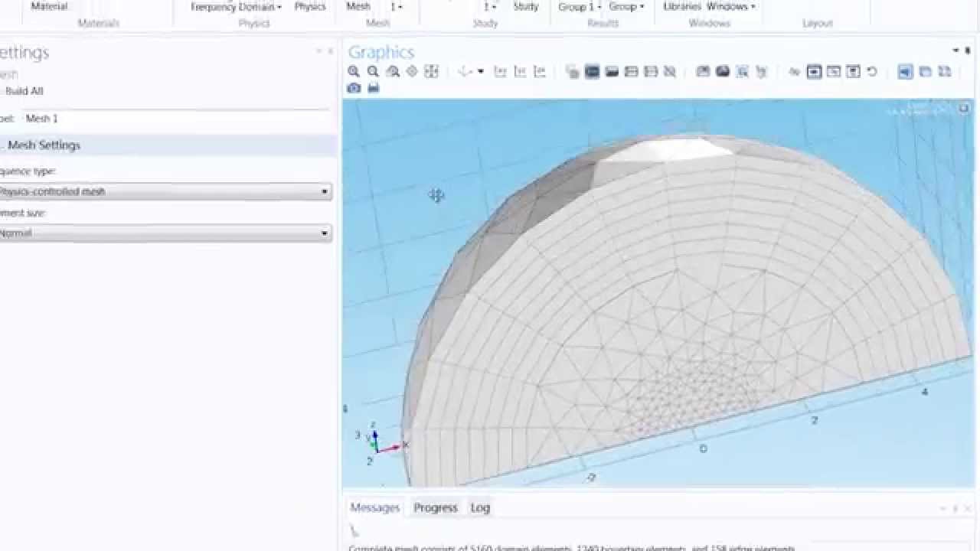Open the Mesh 1 ribbon dropdown
Screen dimensions: 980x551
click(397, 6)
